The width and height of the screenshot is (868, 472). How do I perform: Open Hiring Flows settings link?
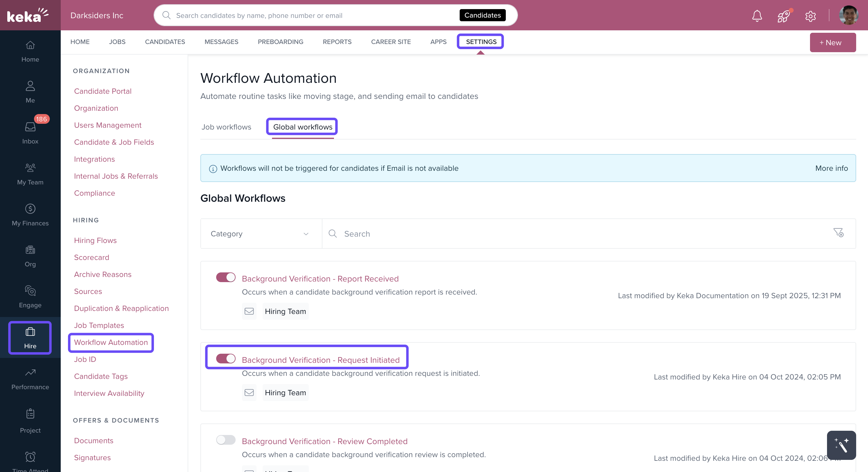95,240
